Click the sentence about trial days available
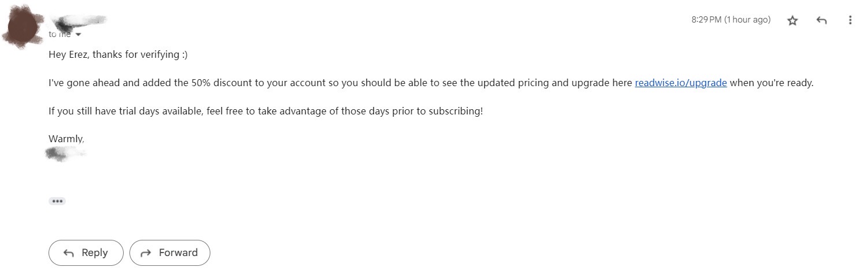Screen dimensions: 868x278 click(x=265, y=111)
